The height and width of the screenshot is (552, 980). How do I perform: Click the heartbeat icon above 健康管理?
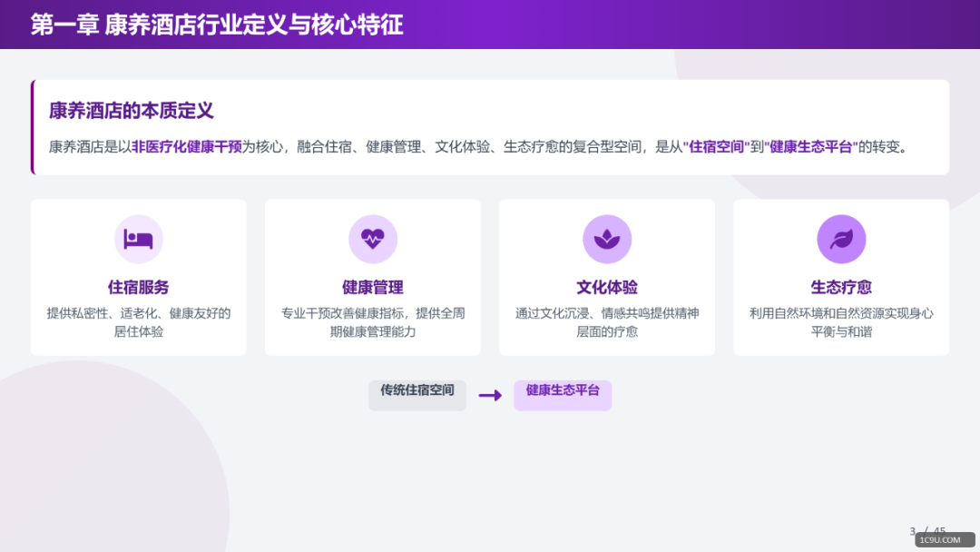373,238
